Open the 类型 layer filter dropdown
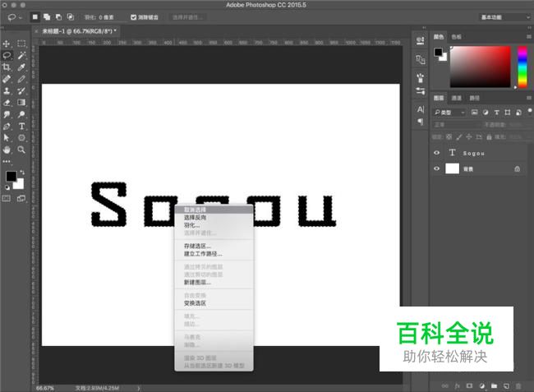This screenshot has width=534, height=392. 449,112
